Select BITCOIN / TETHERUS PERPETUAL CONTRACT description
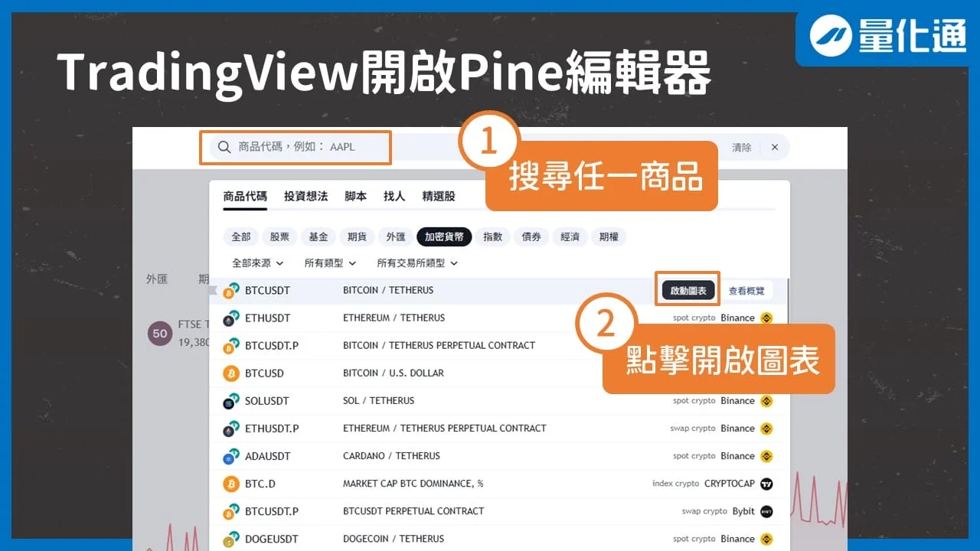980x551 pixels. click(x=439, y=346)
